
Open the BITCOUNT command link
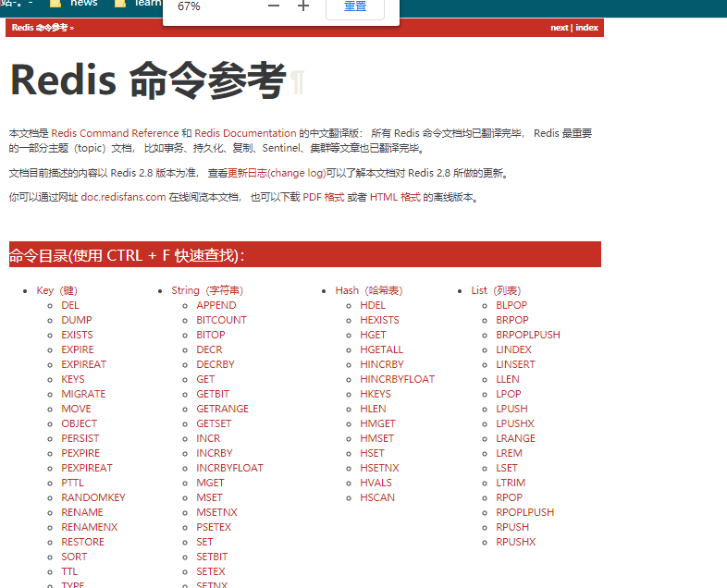(x=221, y=320)
